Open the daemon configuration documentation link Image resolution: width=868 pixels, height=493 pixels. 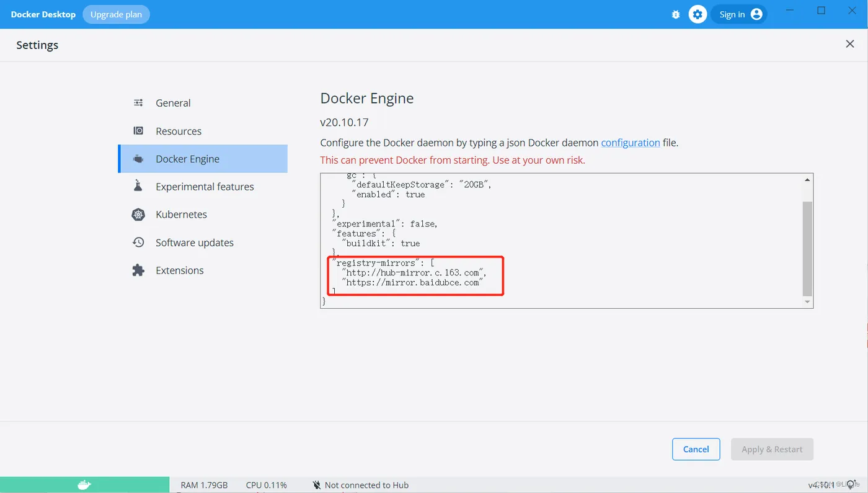tap(630, 143)
